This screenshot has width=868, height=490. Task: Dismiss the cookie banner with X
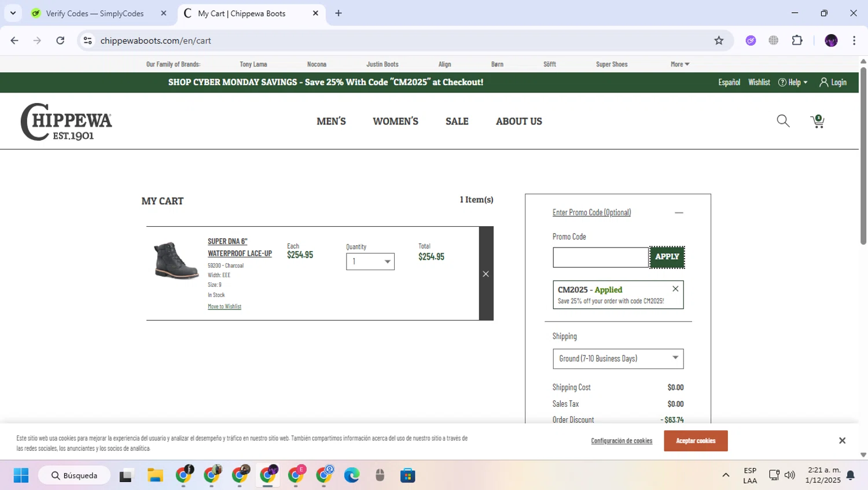(842, 441)
